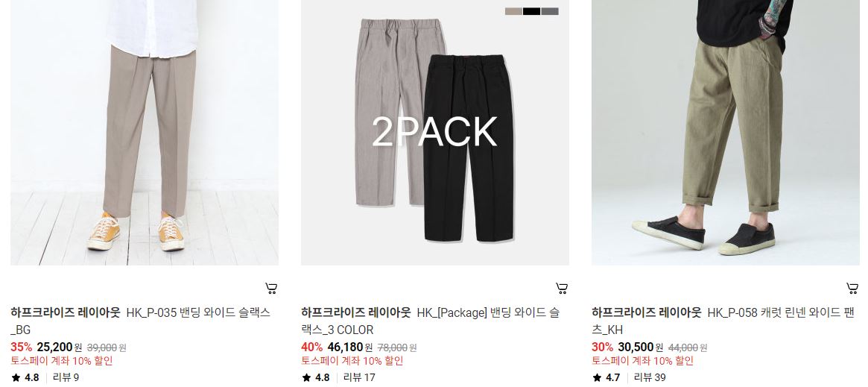868x387 pixels.
Task: Select the gray color swatch on 2PACK image
Action: (x=550, y=11)
